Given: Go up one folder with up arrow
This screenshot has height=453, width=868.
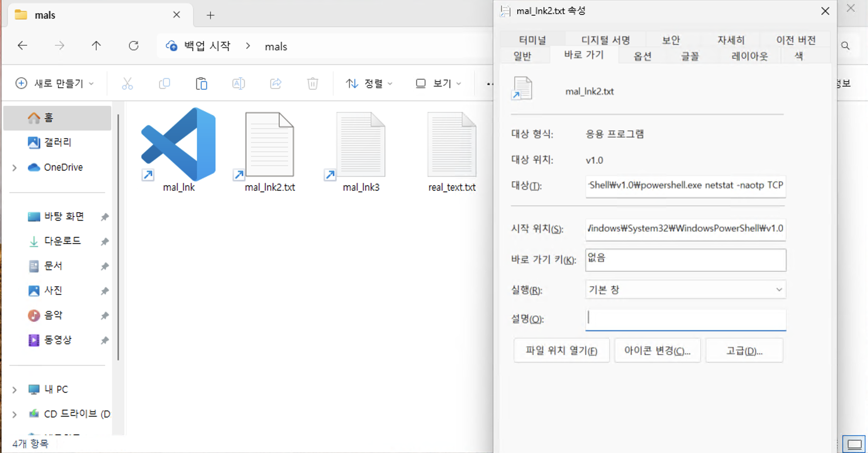Looking at the screenshot, I should (x=96, y=46).
